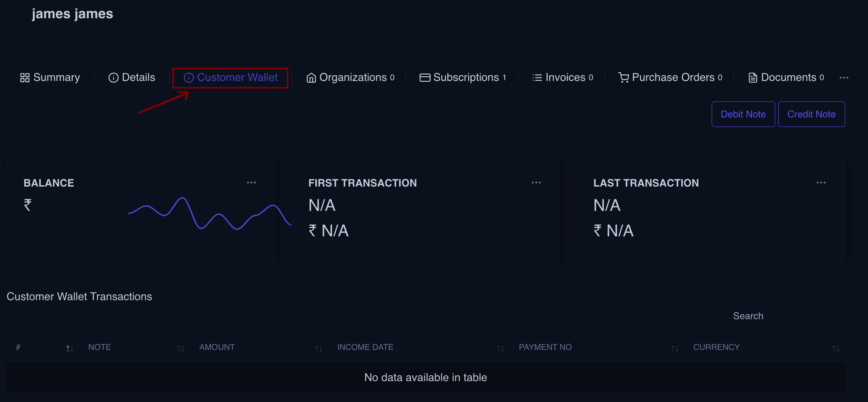This screenshot has height=402, width=868.
Task: Sort the table by Payment No column
Action: tap(545, 347)
